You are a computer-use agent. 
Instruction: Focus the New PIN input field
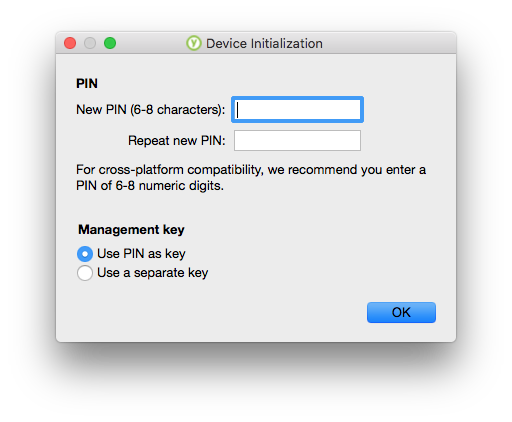coord(297,110)
